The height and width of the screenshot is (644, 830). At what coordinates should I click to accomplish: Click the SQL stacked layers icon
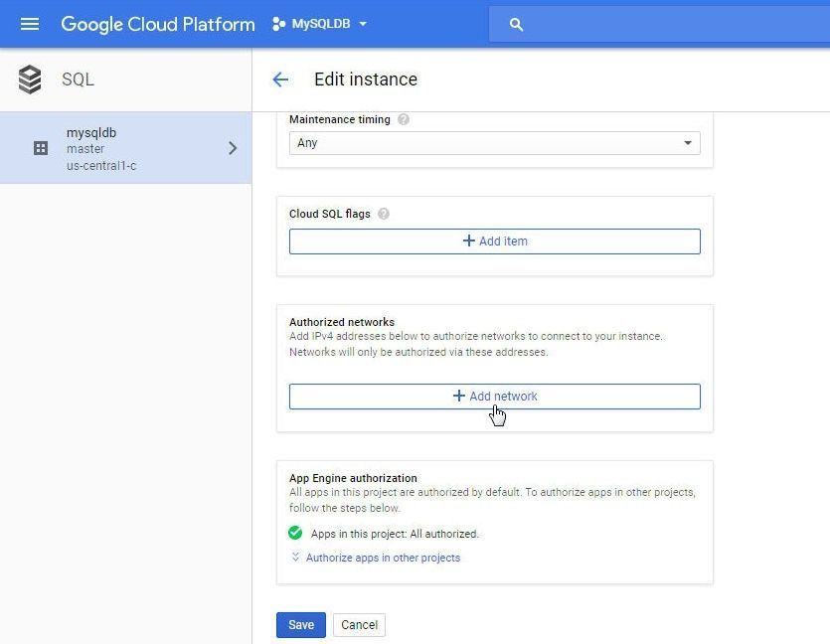tap(30, 80)
